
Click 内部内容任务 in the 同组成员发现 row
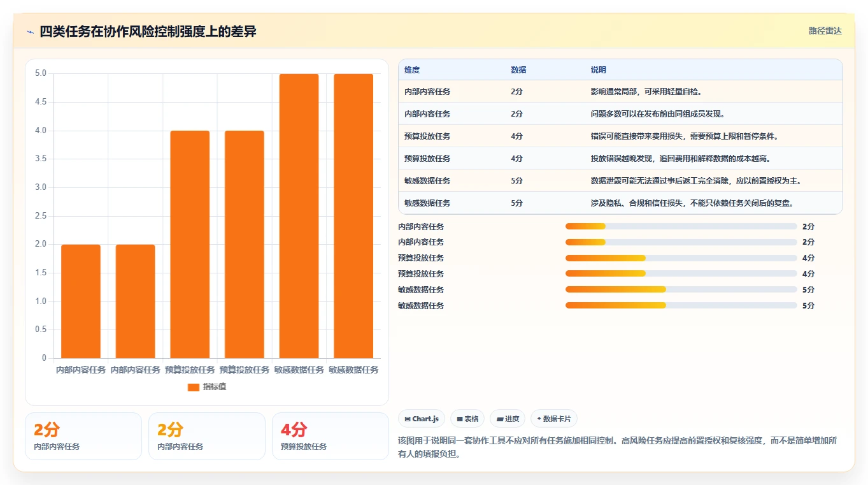[x=427, y=114]
